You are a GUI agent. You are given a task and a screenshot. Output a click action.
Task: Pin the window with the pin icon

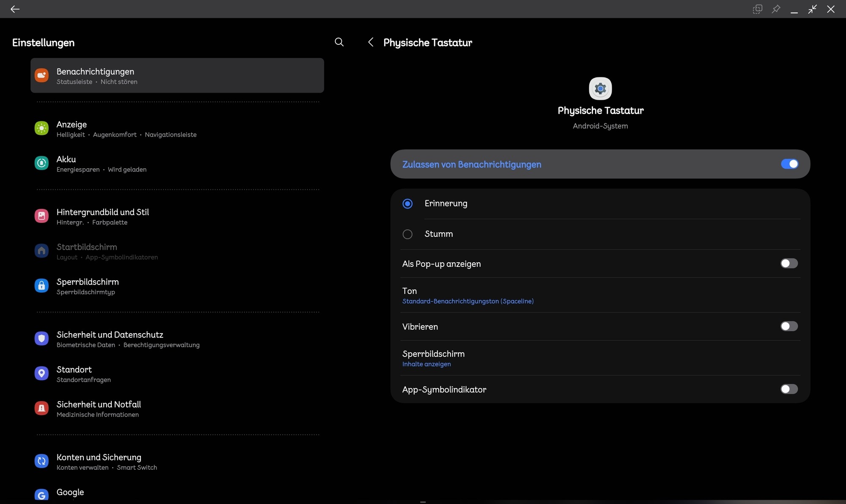tap(776, 9)
